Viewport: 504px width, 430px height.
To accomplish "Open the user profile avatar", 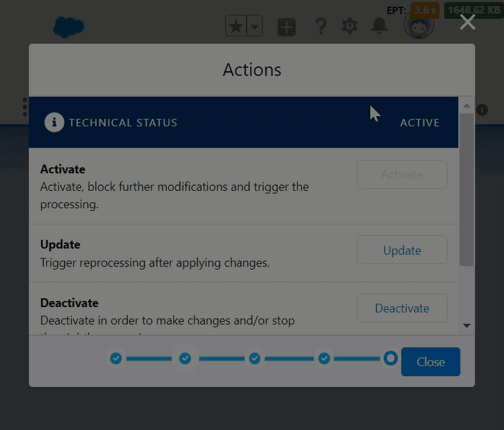I will [x=418, y=26].
